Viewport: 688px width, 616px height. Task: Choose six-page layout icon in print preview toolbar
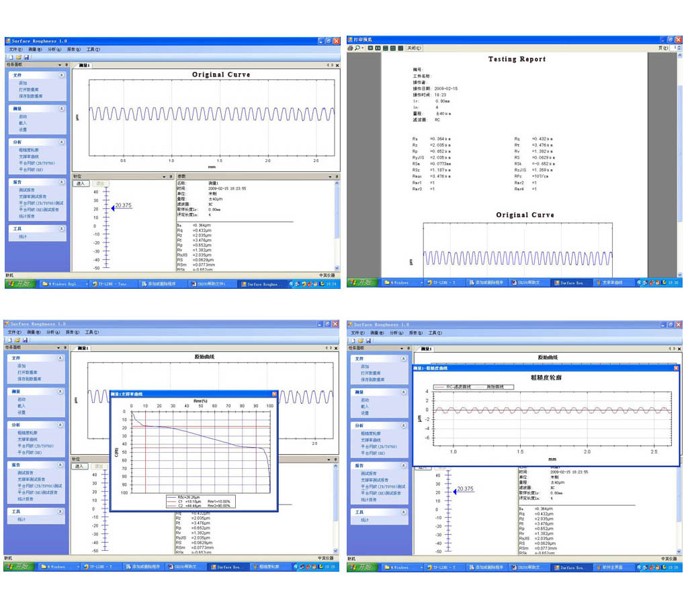(x=400, y=48)
